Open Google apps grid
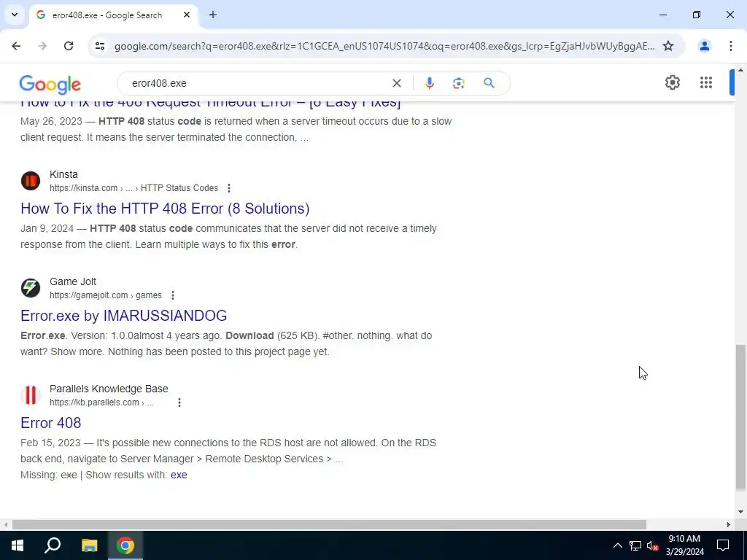Screen dimensions: 747x560 (706, 82)
